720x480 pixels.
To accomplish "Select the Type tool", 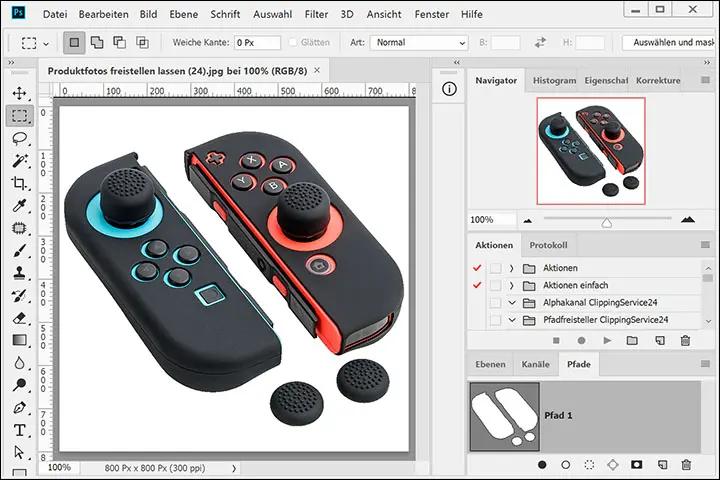I will coord(19,431).
